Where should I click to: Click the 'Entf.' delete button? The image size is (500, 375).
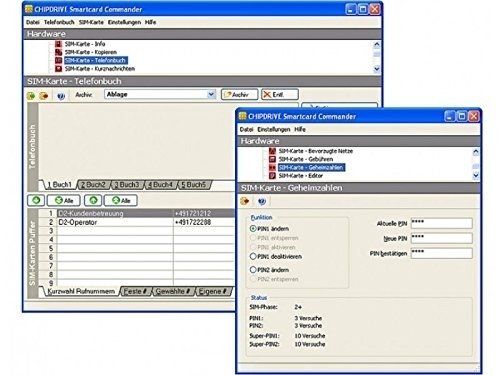click(x=280, y=94)
